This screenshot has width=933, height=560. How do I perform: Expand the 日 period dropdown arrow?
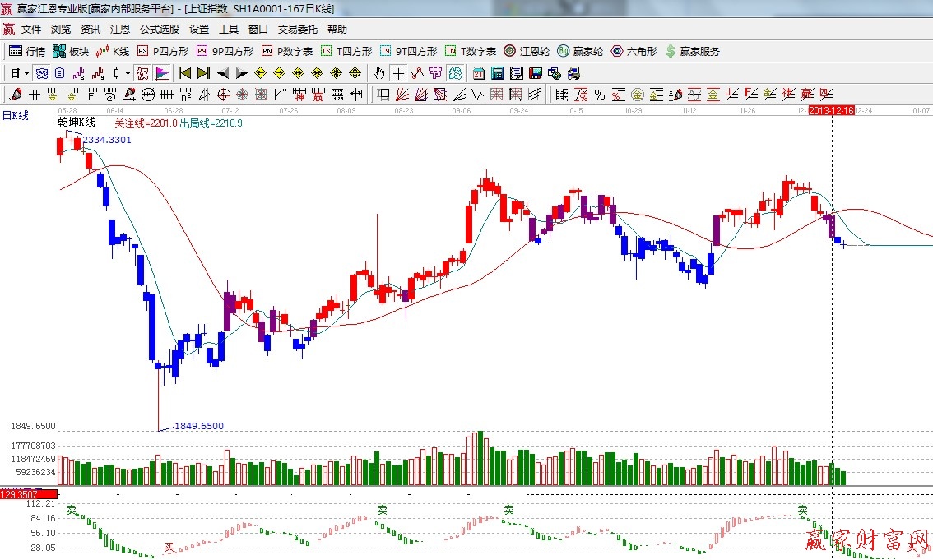(x=26, y=73)
